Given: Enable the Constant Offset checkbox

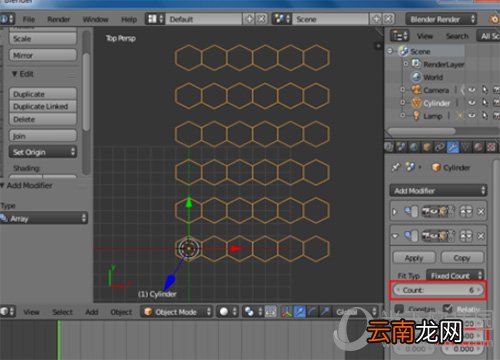Looking at the screenshot, I should (x=399, y=309).
